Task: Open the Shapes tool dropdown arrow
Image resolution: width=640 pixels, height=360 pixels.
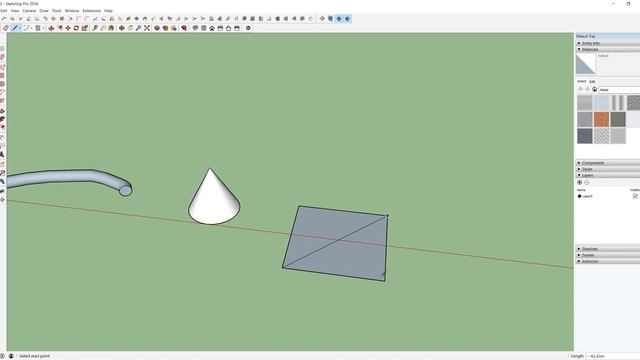Action: pyautogui.click(x=43, y=28)
